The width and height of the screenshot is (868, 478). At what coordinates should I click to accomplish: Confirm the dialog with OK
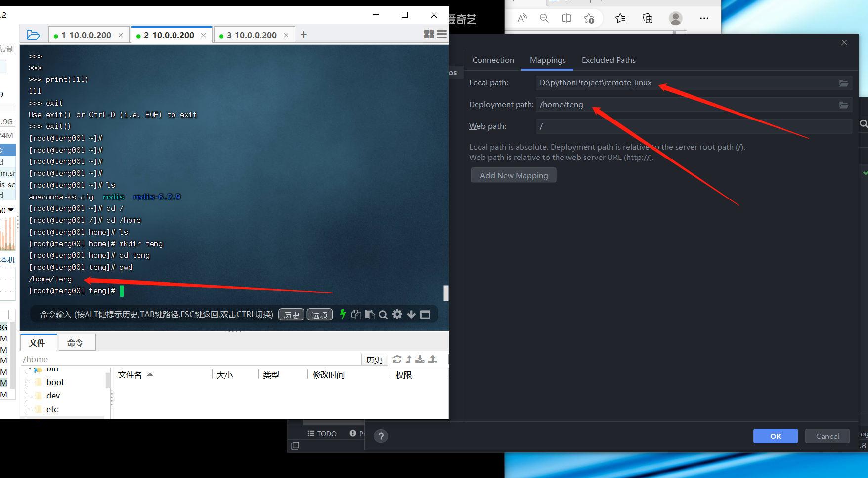click(776, 436)
